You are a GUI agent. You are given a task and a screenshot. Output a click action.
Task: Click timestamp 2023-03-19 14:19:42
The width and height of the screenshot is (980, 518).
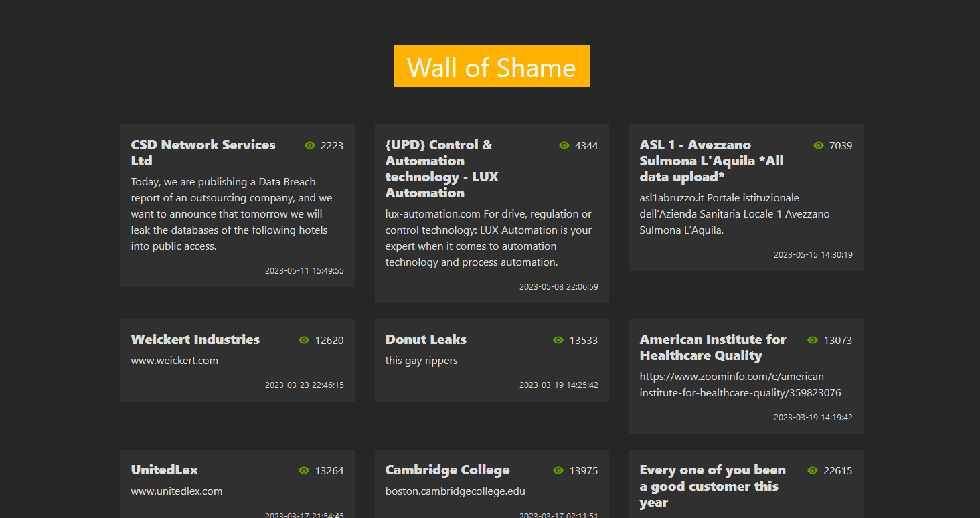(813, 418)
